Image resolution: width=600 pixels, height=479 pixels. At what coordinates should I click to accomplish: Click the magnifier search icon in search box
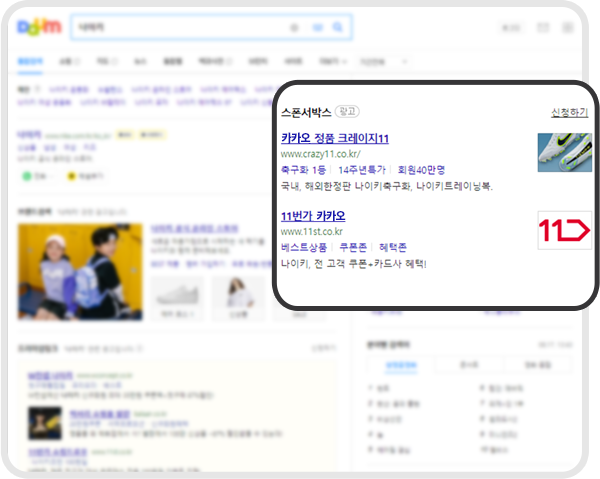coord(338,27)
